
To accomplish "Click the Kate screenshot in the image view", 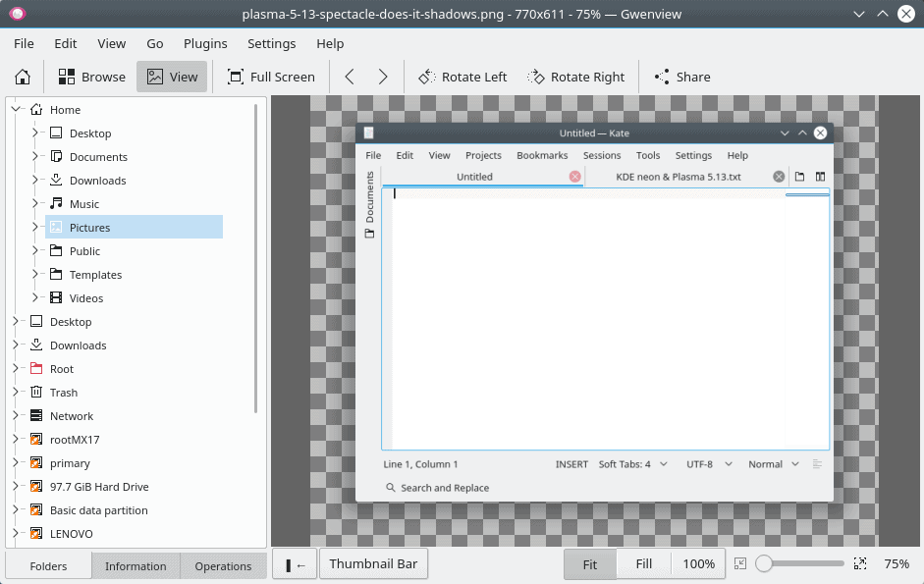I will tap(594, 312).
